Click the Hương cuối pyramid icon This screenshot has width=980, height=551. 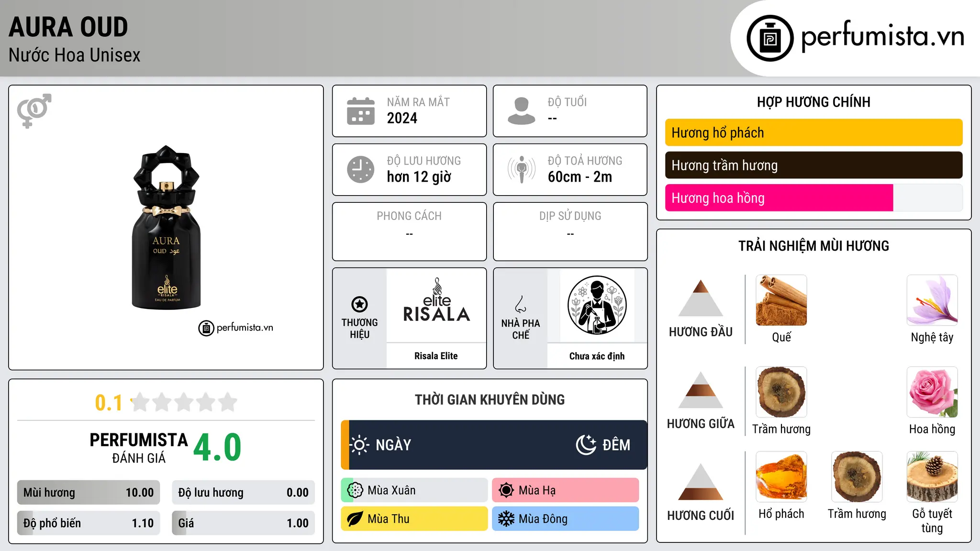point(701,482)
